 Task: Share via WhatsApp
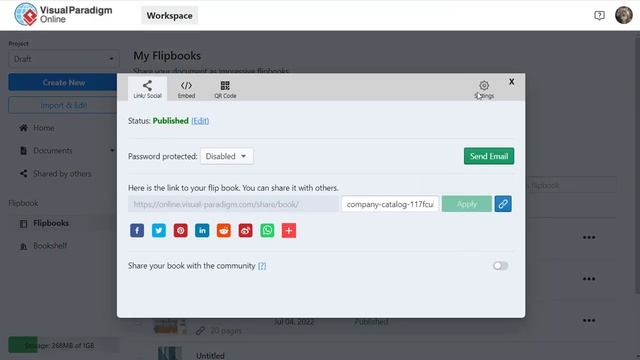[x=267, y=230]
